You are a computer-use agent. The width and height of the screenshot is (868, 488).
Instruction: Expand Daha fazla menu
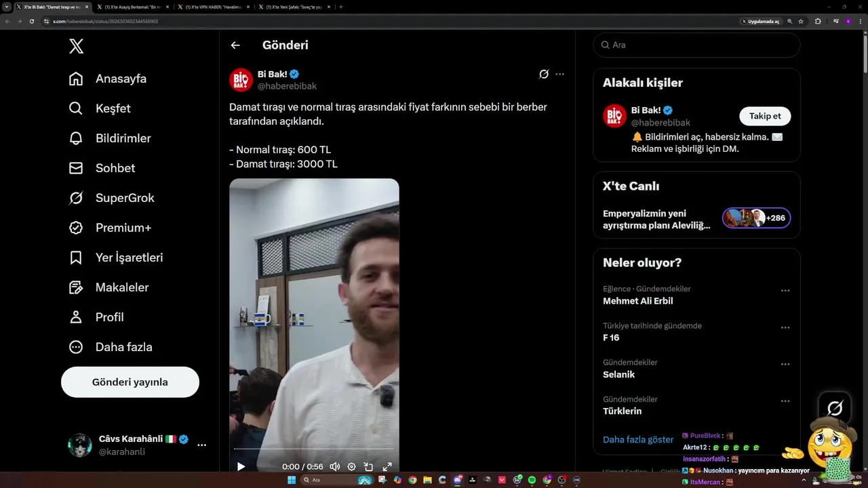(x=111, y=347)
